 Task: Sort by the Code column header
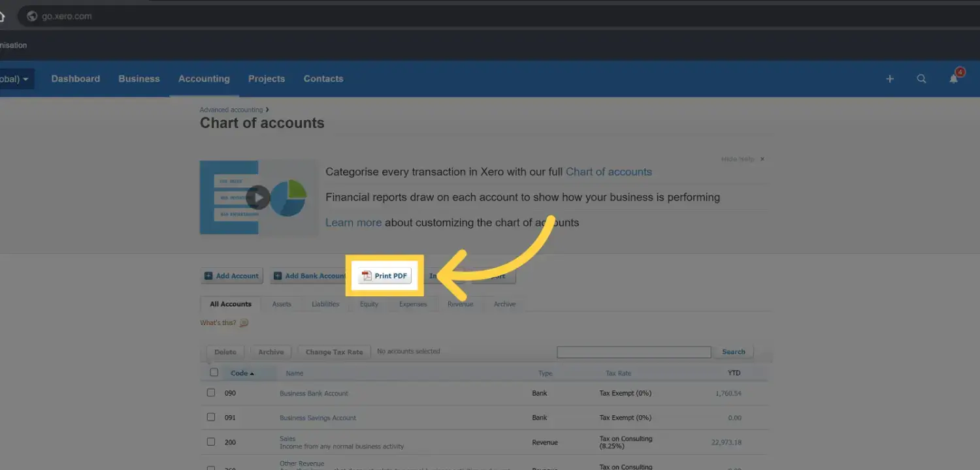coord(242,373)
